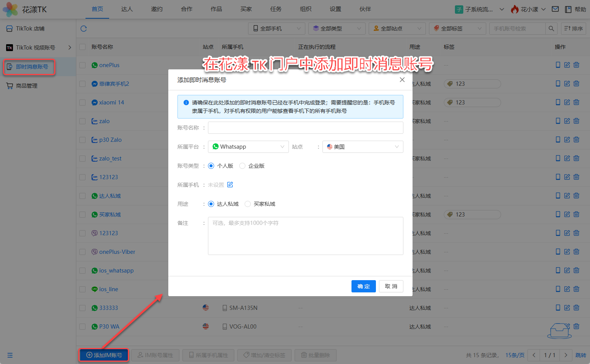Click the 确定 button
Viewport: 590px width, 364px height.
363,286
